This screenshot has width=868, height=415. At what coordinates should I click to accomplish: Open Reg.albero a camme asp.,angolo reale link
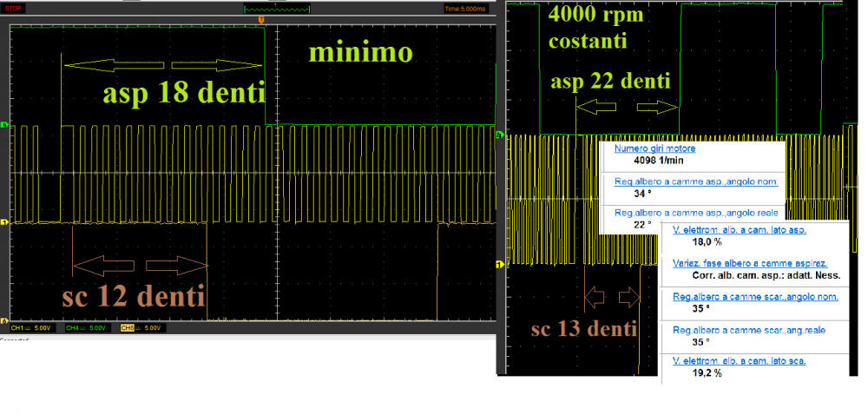[x=696, y=213]
